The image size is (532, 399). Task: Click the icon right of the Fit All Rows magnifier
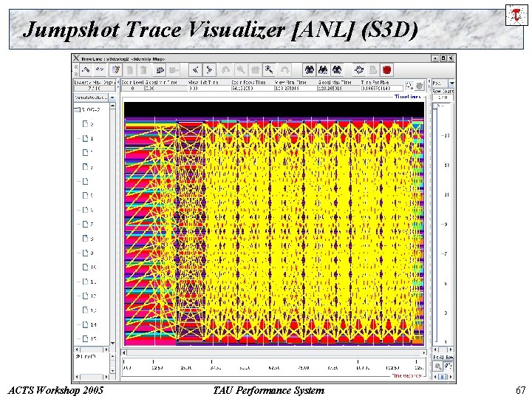coord(449,366)
